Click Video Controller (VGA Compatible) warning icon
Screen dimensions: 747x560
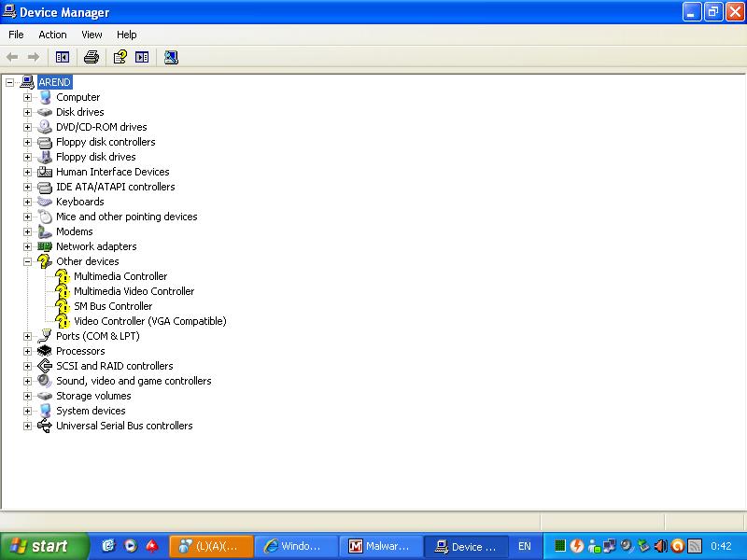pyautogui.click(x=62, y=321)
